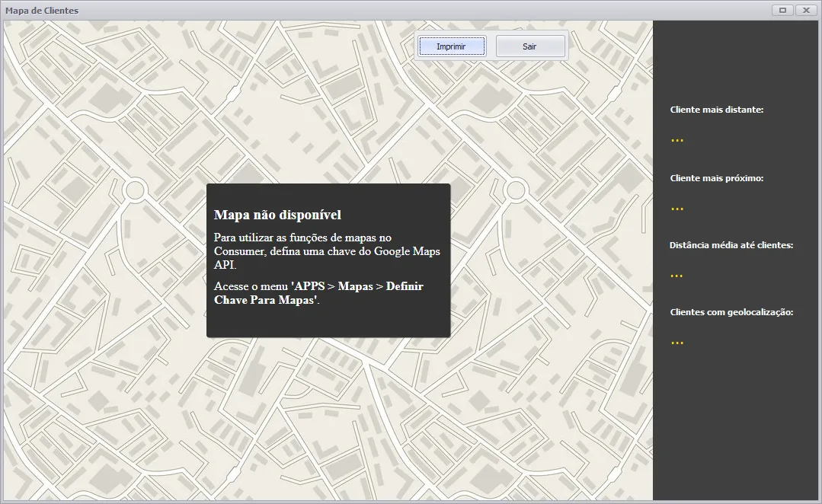Click the roundabout left of the message box
Screen dimensions: 822x504
click(135, 189)
